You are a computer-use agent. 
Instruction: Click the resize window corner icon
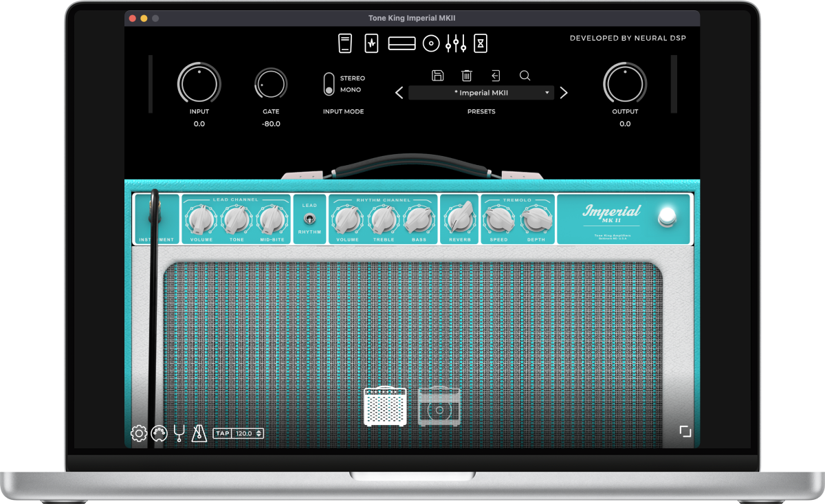[685, 431]
